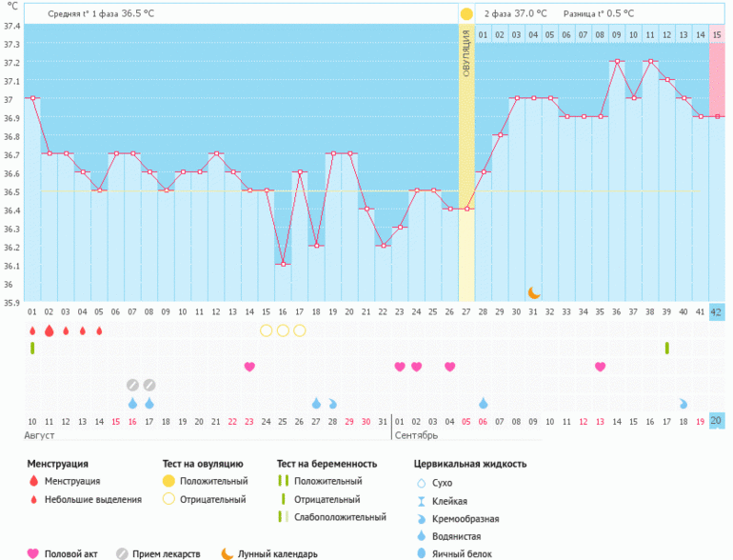Screen dimensions: 733x560
Task: Click the large menstruation drop on day 02
Action: [x=49, y=330]
